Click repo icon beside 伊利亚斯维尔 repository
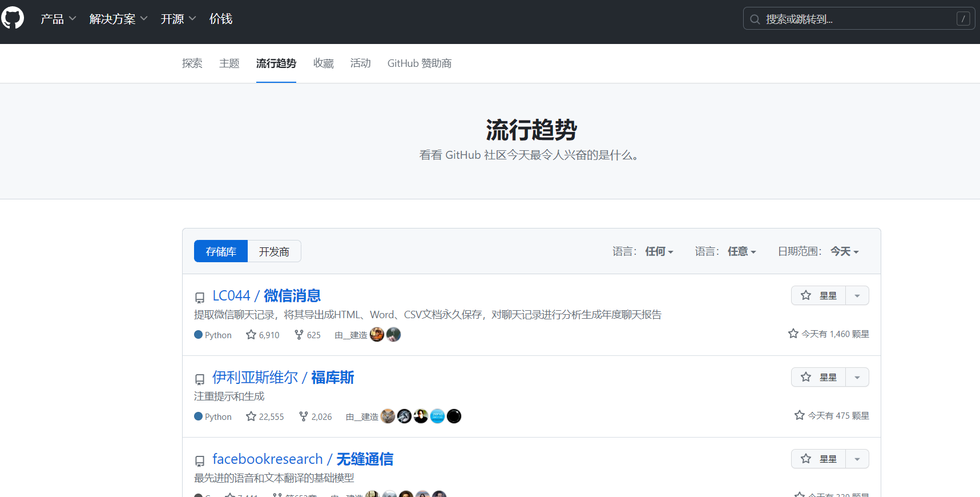Screen dimensions: 980x497 click(200, 379)
